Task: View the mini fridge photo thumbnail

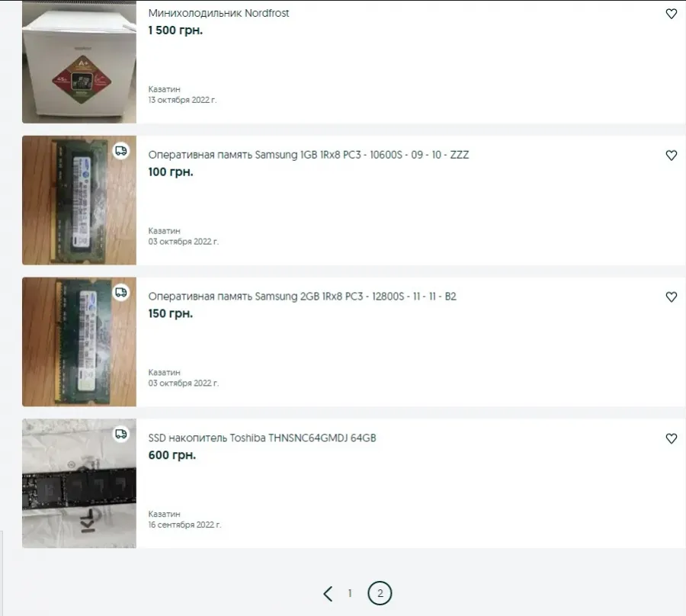Action: (79, 62)
